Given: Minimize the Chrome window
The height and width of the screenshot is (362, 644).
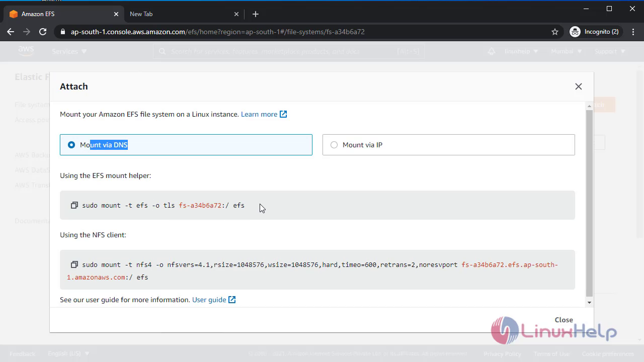Looking at the screenshot, I should pyautogui.click(x=586, y=9).
